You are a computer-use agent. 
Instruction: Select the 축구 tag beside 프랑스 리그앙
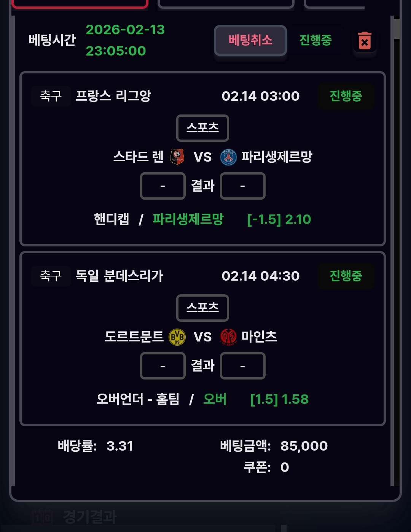click(51, 96)
